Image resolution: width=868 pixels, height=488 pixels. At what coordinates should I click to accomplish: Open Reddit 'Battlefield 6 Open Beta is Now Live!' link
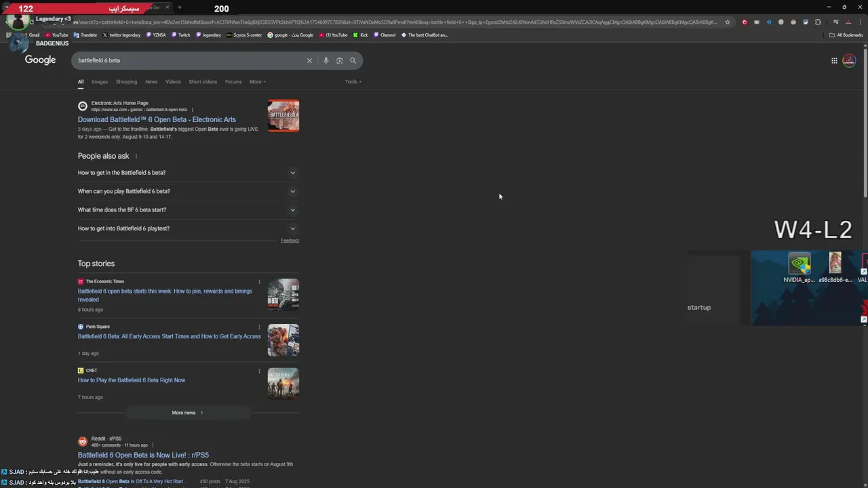[x=143, y=455]
